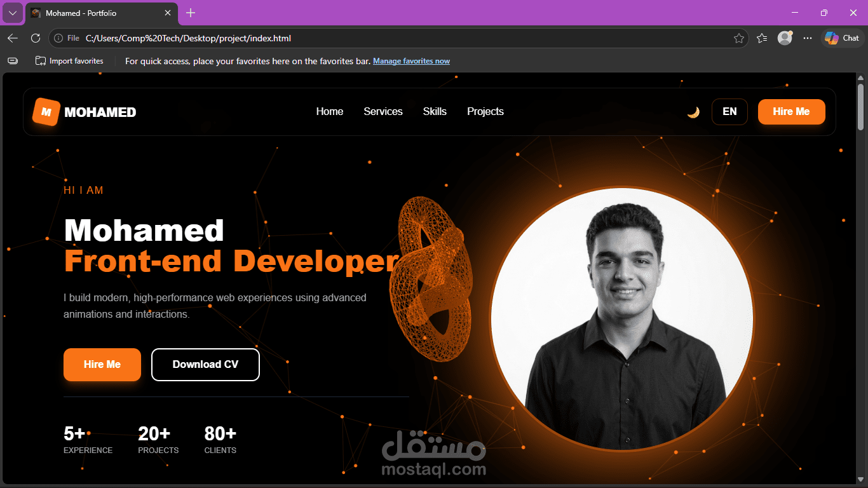
Task: Go to Home nav item
Action: point(330,112)
